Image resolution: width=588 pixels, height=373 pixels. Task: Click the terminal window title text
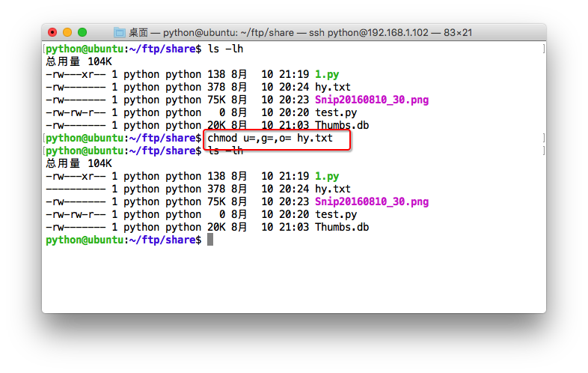point(301,33)
